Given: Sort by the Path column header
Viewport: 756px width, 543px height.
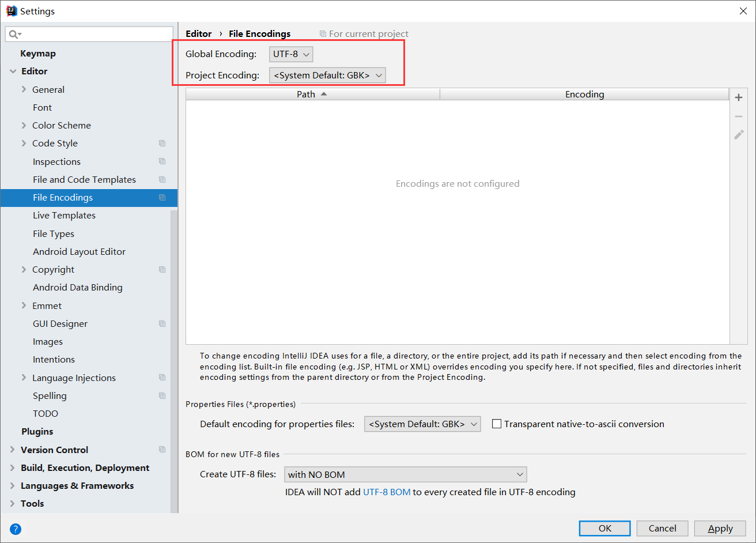Looking at the screenshot, I should tap(313, 94).
